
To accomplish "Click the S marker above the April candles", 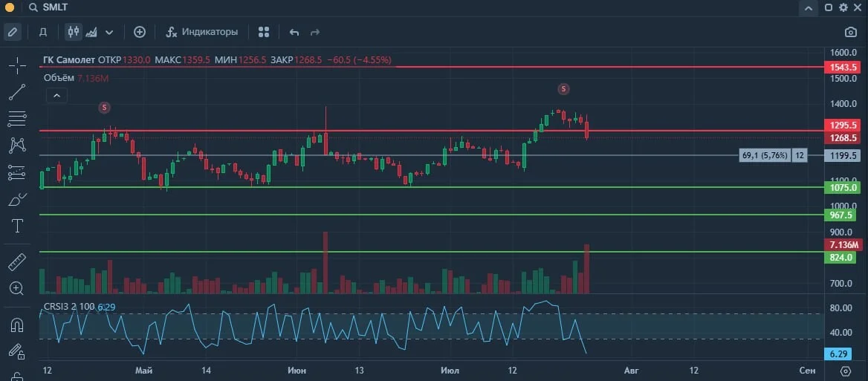I will point(104,107).
